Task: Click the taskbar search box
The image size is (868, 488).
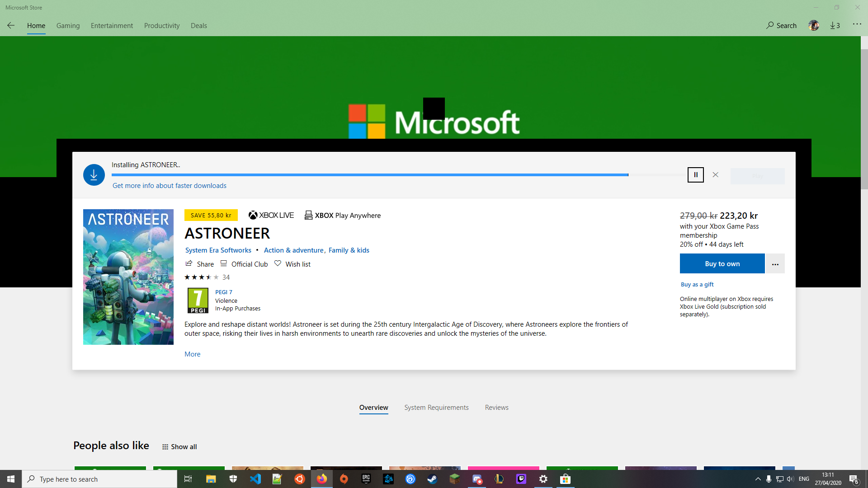Action: point(99,479)
